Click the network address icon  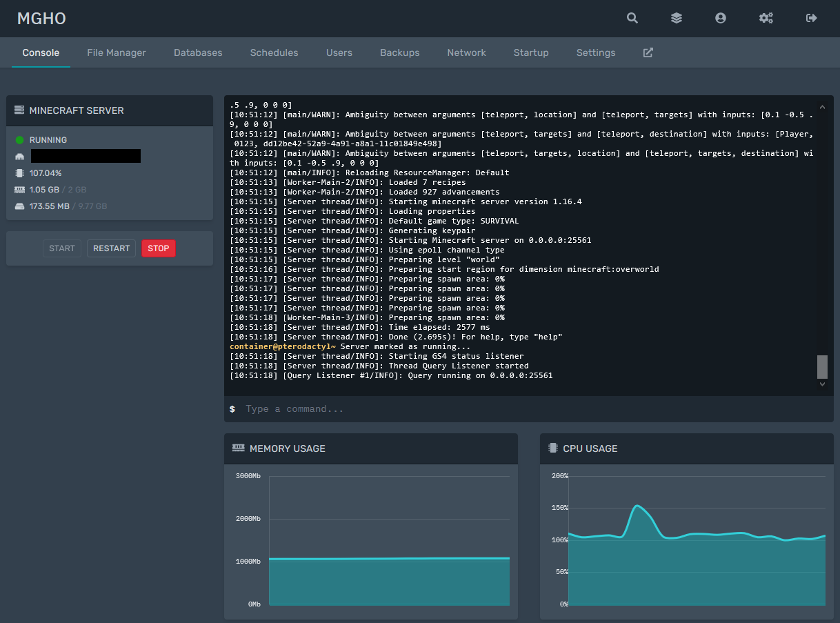pos(19,157)
